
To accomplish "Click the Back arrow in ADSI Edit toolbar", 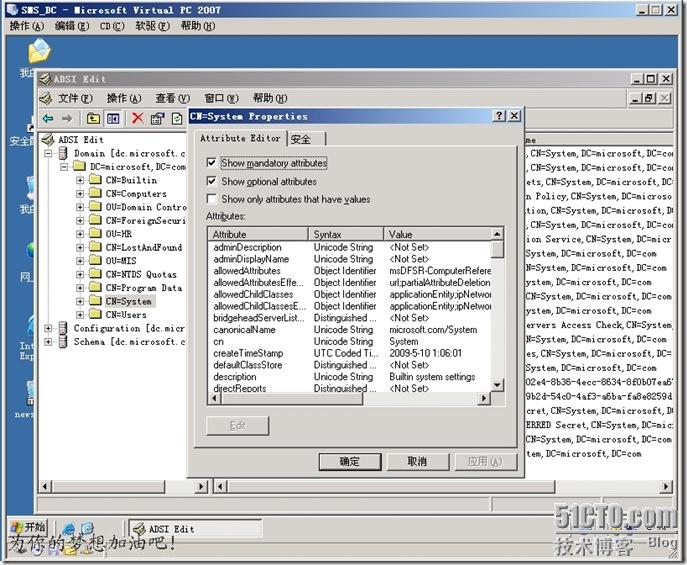I will click(48, 118).
